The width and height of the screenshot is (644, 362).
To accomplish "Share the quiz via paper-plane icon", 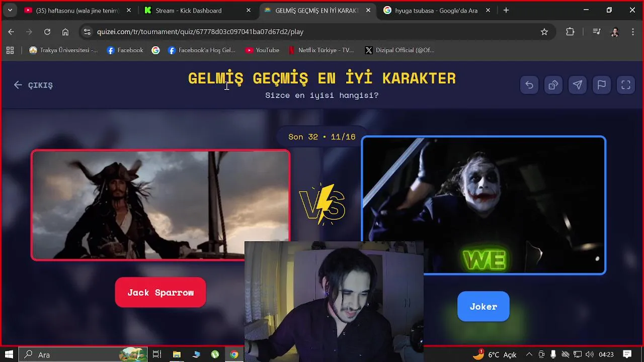I will pyautogui.click(x=578, y=85).
